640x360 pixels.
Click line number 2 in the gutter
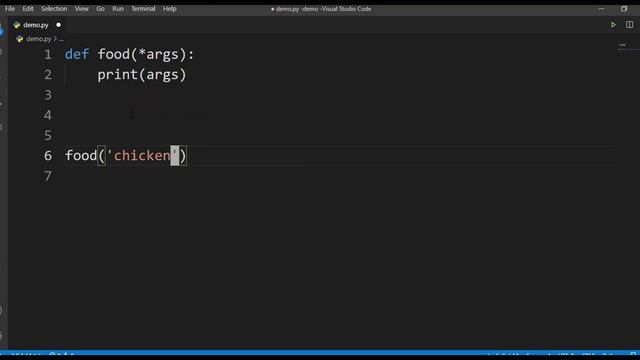click(48, 75)
